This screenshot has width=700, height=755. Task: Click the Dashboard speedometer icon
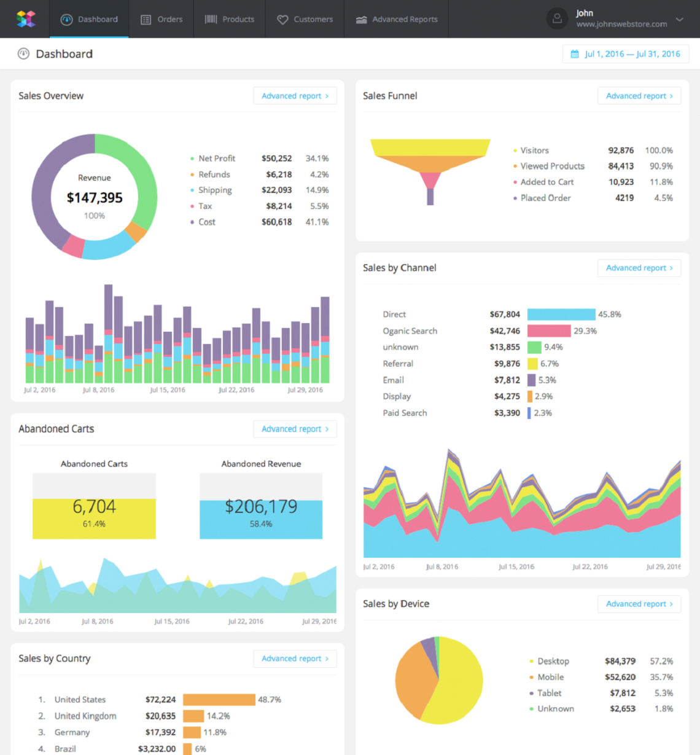66,18
